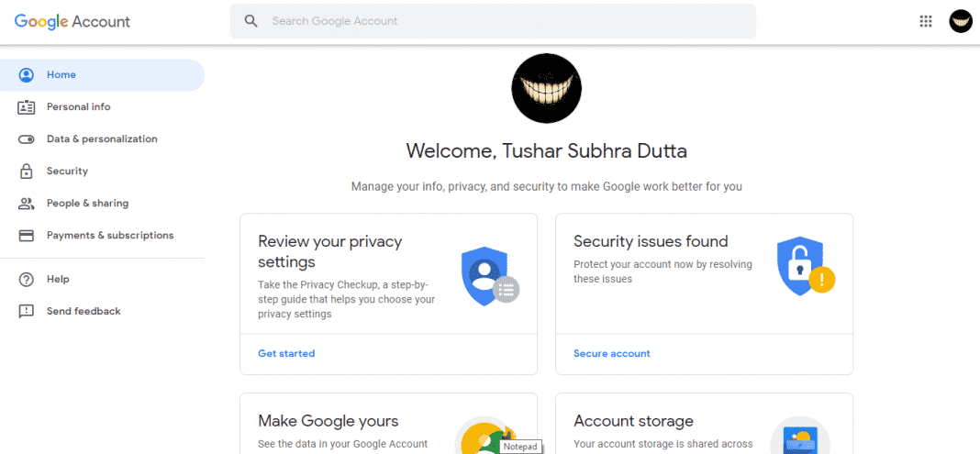Click the Personal info ID card icon
This screenshot has height=454, width=980.
point(27,106)
